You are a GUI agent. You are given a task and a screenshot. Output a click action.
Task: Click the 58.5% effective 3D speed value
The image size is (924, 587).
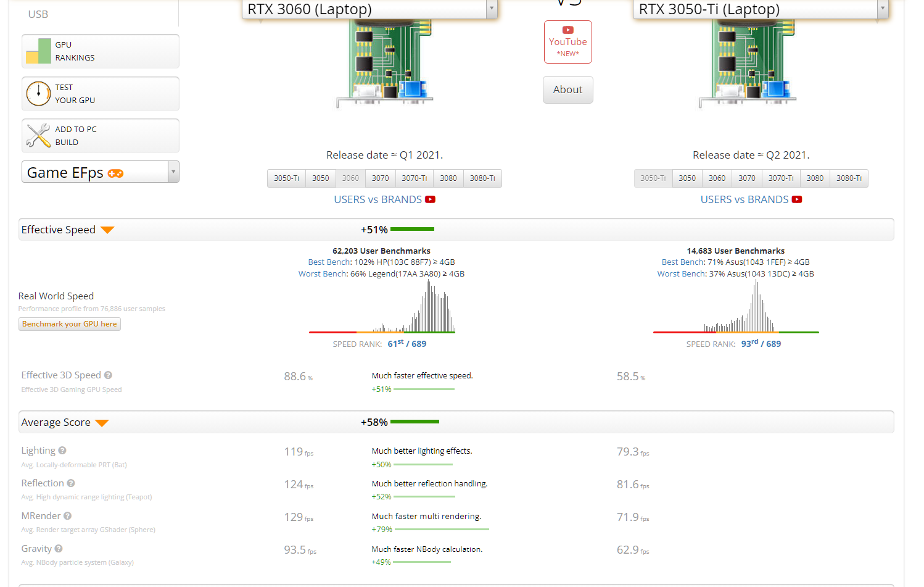pos(631,377)
